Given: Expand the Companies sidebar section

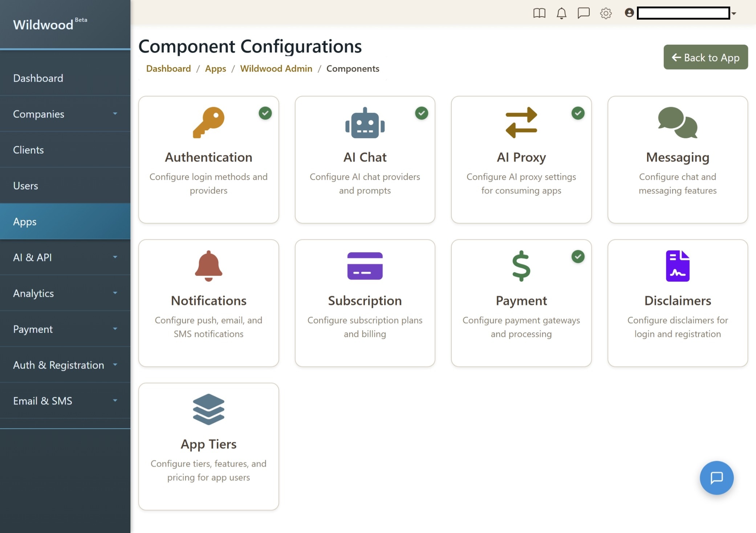Looking at the screenshot, I should coord(65,114).
